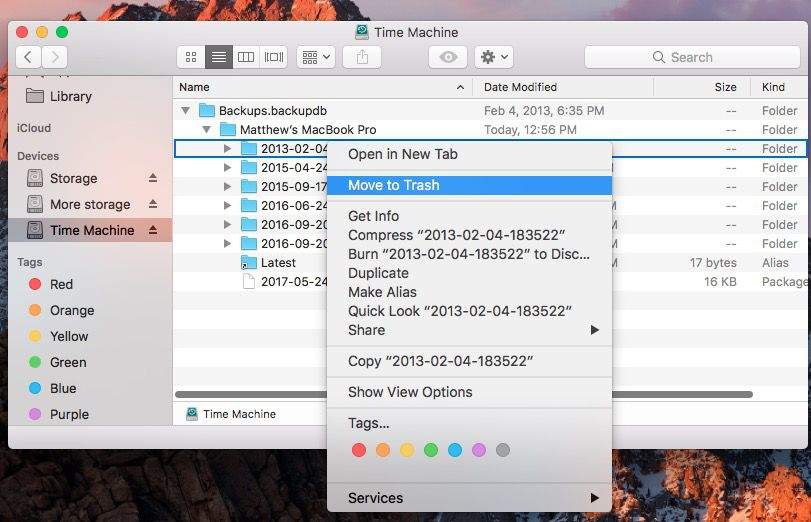Collapse the Backups.backupdb folder
The height and width of the screenshot is (522, 811).
186,111
